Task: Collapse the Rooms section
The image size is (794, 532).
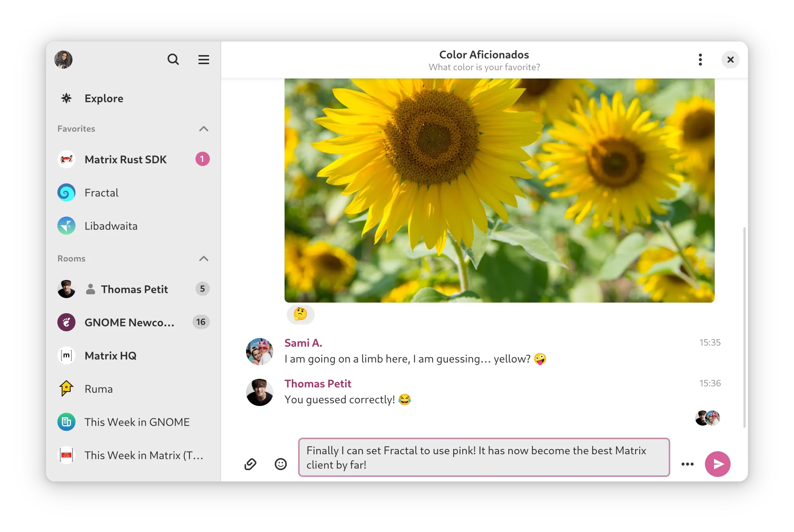Action: 203,258
